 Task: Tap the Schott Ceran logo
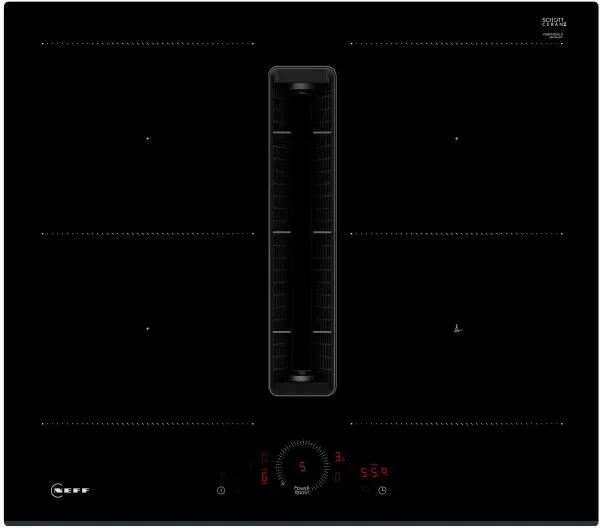(554, 22)
